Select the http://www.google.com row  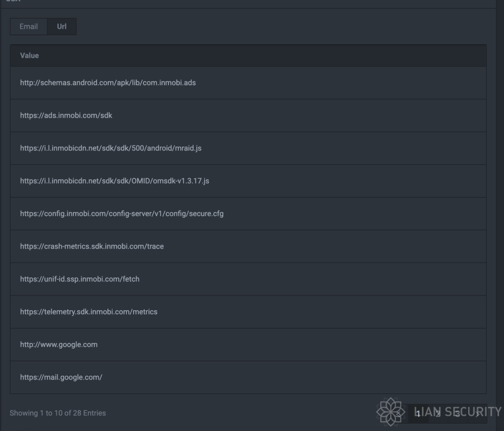[248, 345]
